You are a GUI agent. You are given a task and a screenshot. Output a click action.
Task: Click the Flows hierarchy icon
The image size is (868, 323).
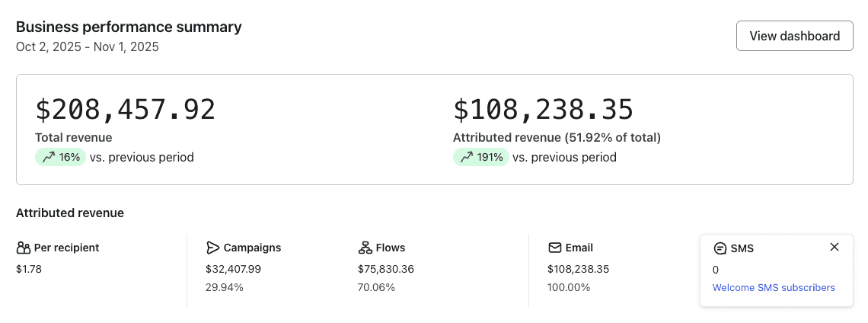(365, 248)
